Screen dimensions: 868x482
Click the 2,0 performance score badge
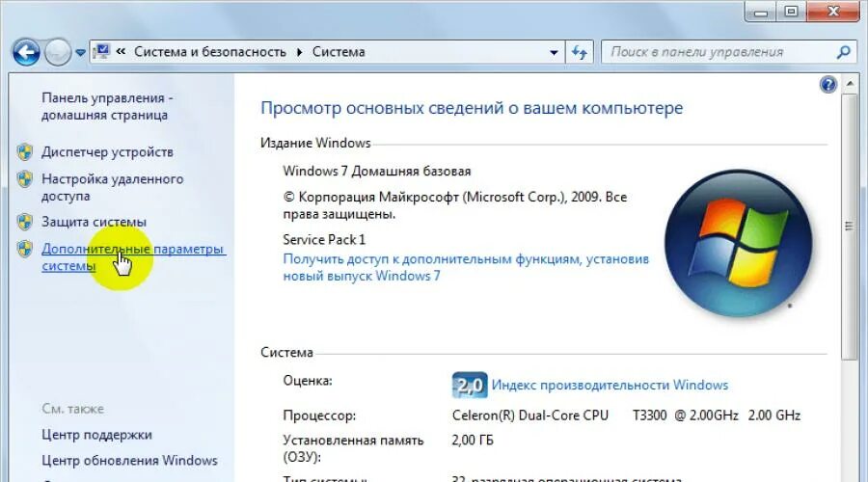pyautogui.click(x=470, y=386)
